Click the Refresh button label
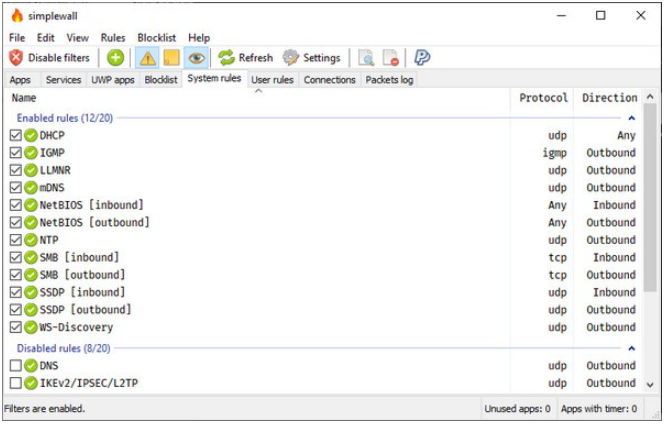Viewport: 664px width, 425px height. 256,58
